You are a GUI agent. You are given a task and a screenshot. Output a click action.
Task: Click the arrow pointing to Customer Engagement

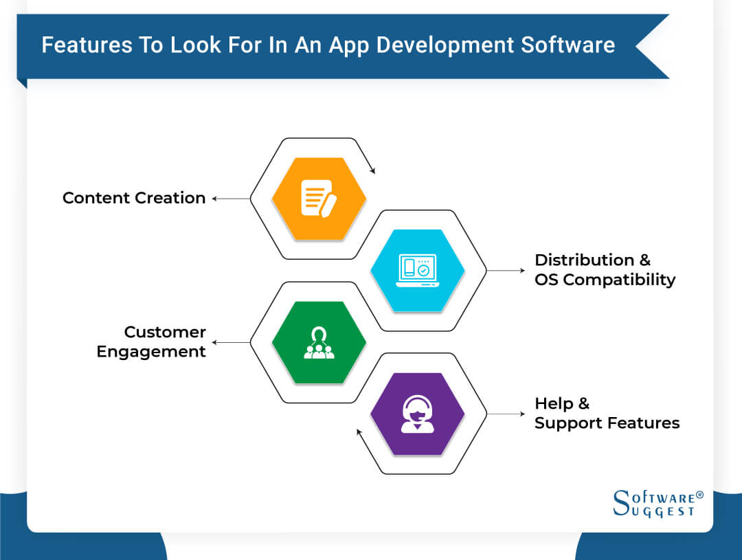(x=230, y=342)
